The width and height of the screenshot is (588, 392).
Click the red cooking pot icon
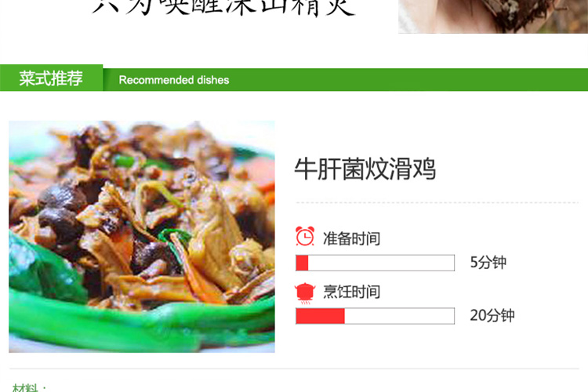pos(305,293)
